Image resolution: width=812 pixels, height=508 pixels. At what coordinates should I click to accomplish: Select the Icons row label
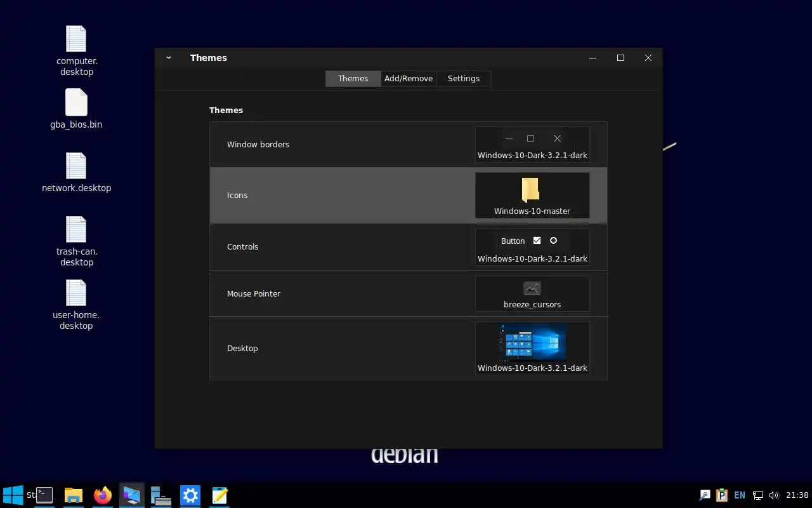(x=237, y=196)
